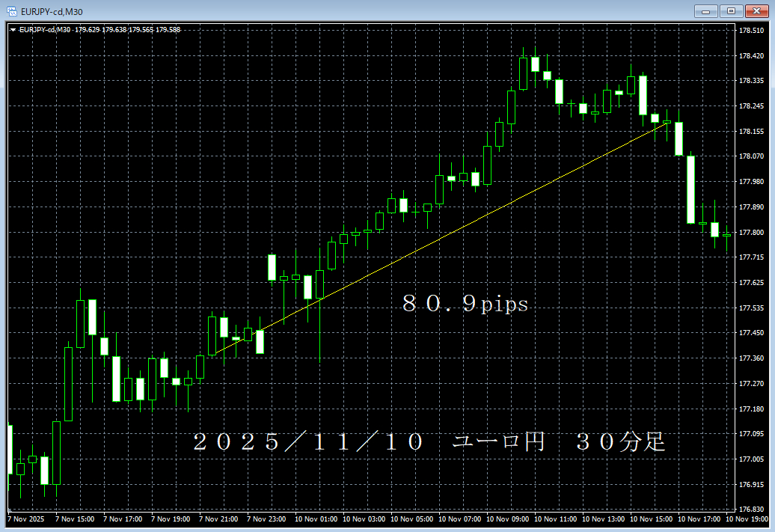
Task: Click the 7 Nov 2025 time axis label
Action: tap(25, 519)
